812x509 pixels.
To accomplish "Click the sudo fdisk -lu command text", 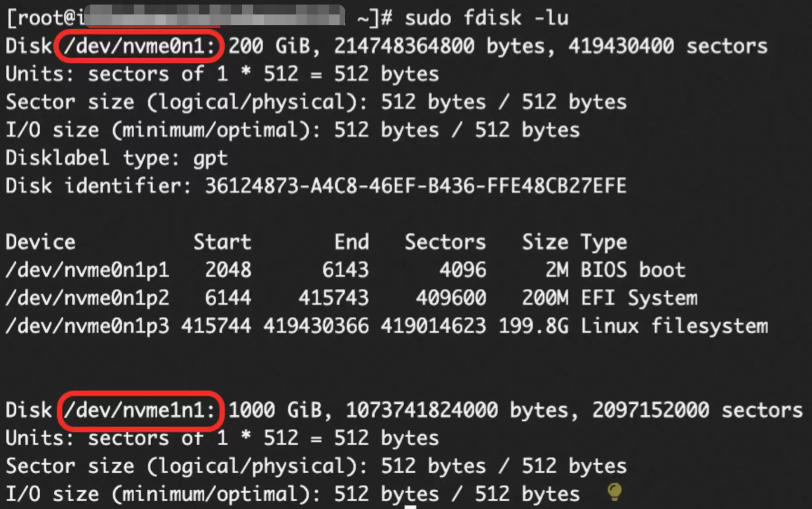I will (x=486, y=18).
